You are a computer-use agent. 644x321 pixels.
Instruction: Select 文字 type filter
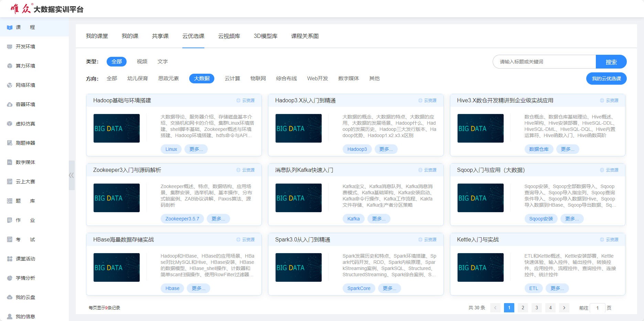(163, 62)
